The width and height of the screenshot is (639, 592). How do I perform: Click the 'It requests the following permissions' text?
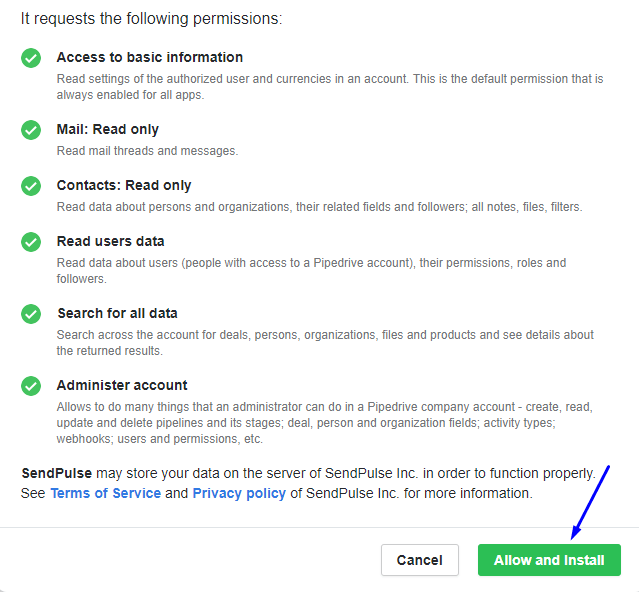(x=150, y=18)
